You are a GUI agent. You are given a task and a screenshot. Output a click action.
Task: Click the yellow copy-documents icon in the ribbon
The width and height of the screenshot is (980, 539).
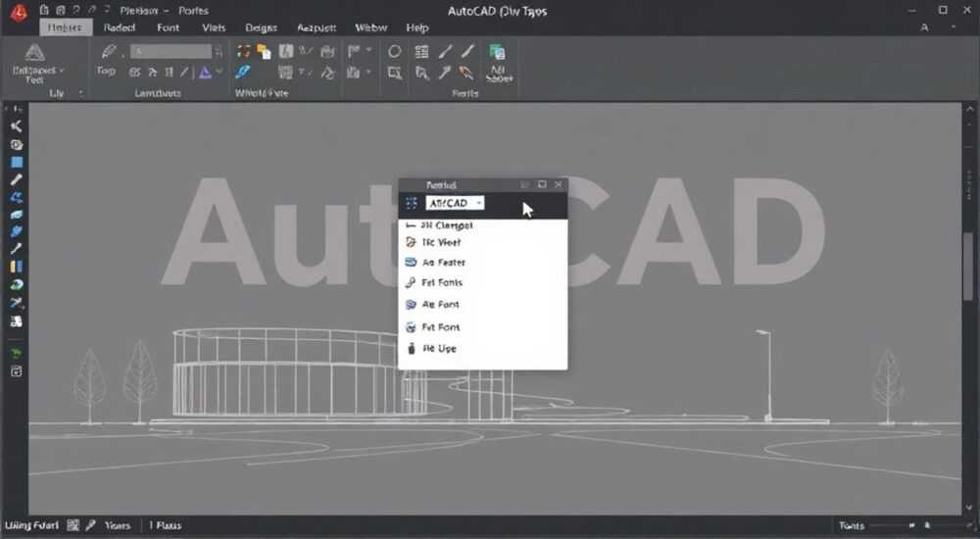[x=264, y=51]
